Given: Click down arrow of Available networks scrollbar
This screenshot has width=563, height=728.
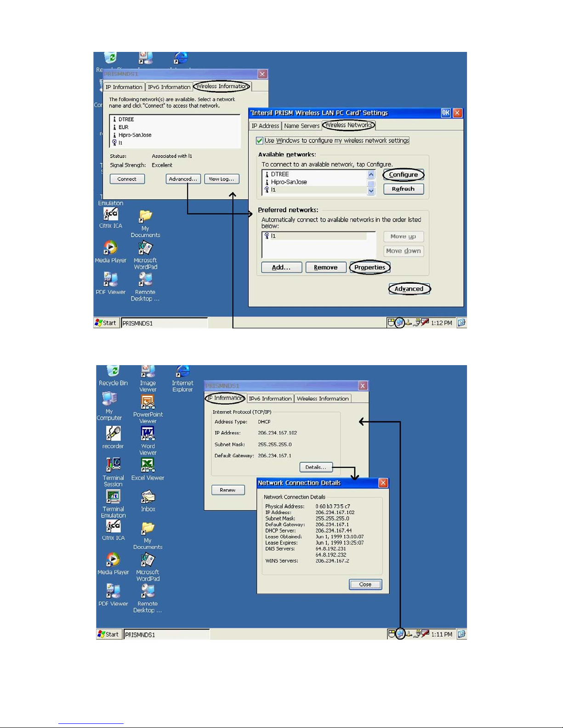Looking at the screenshot, I should point(371,191).
